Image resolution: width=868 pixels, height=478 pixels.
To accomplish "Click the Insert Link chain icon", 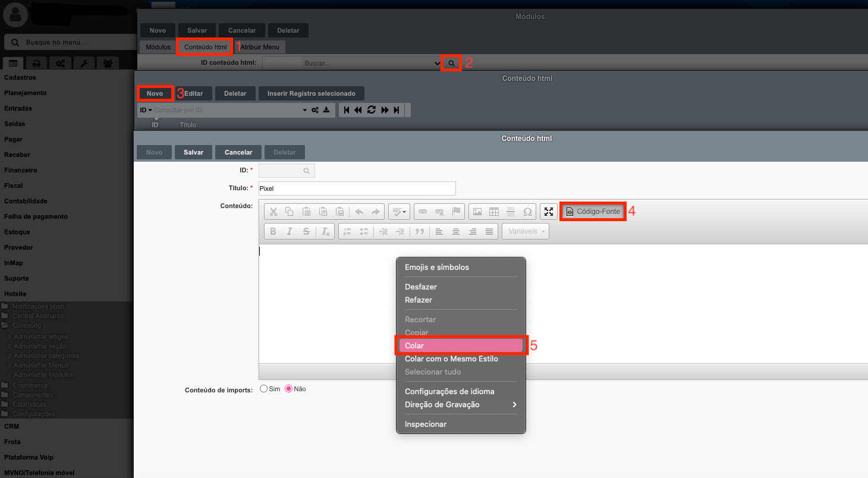I will [x=423, y=212].
